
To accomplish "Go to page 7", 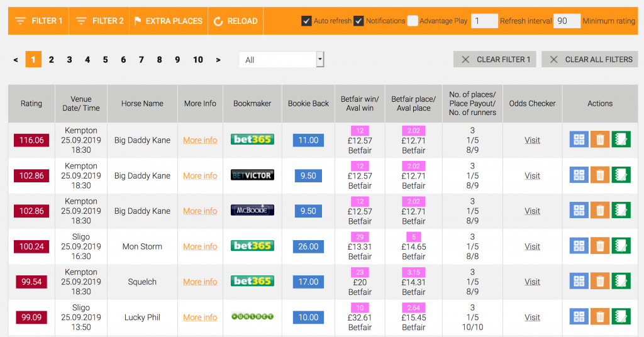I will point(142,60).
